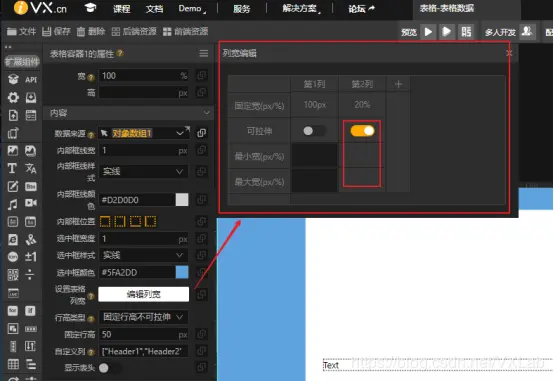Collapse the 内容 section
This screenshot has width=554, height=381.
pyautogui.click(x=207, y=113)
